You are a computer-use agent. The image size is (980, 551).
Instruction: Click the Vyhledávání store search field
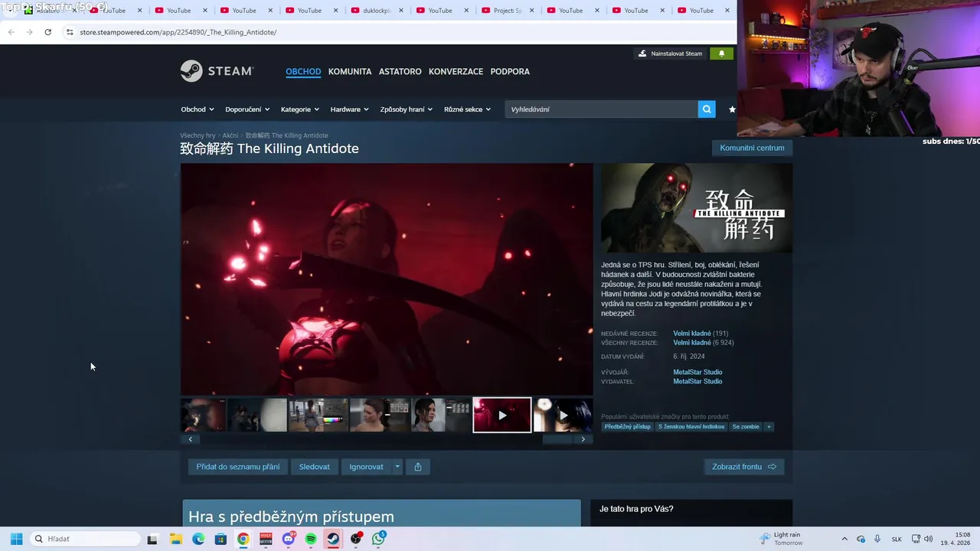point(601,109)
